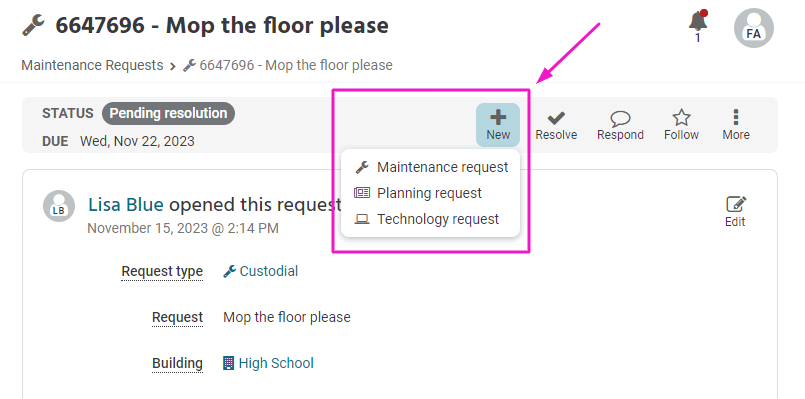The width and height of the screenshot is (805, 399).
Task: Open Lisa Blue's profile link
Action: tap(126, 204)
